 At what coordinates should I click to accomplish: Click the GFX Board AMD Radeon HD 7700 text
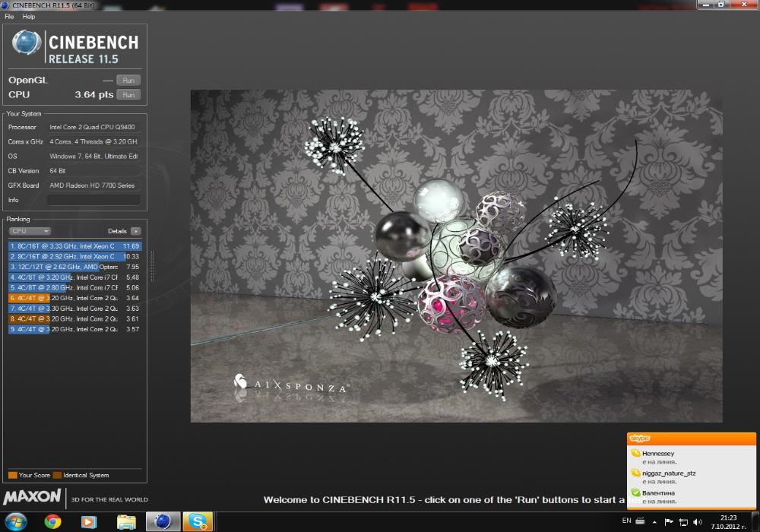92,185
